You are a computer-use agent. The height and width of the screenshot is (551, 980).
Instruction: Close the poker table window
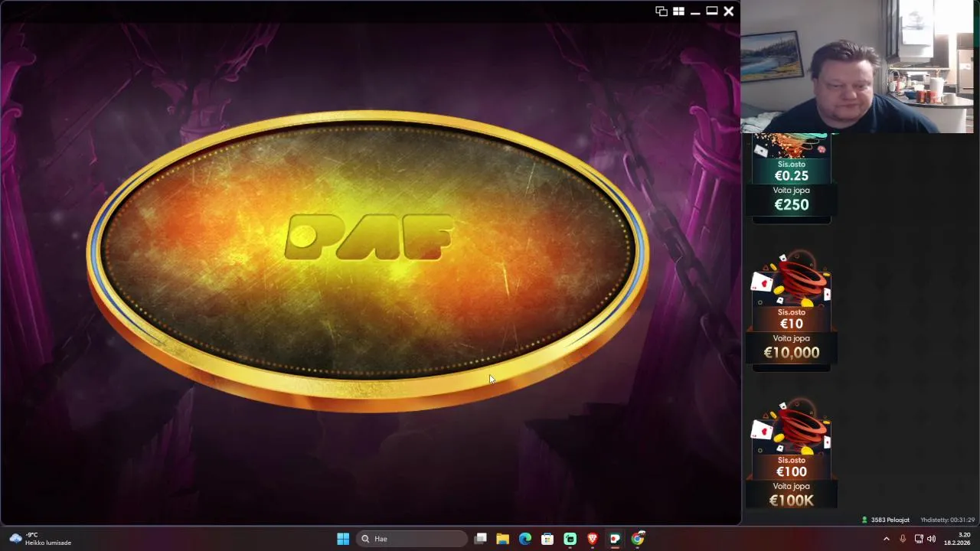729,11
